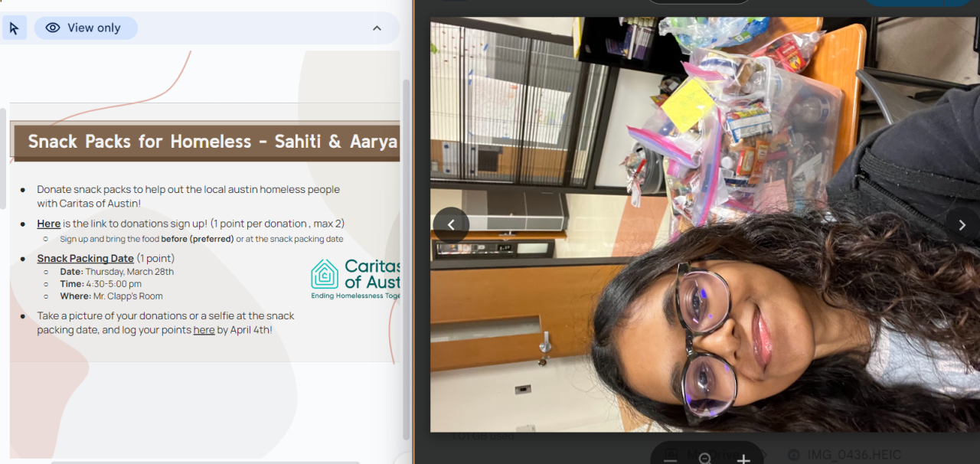Click the selfie photo in the image viewer
Image resolution: width=980 pixels, height=464 pixels.
[x=704, y=224]
